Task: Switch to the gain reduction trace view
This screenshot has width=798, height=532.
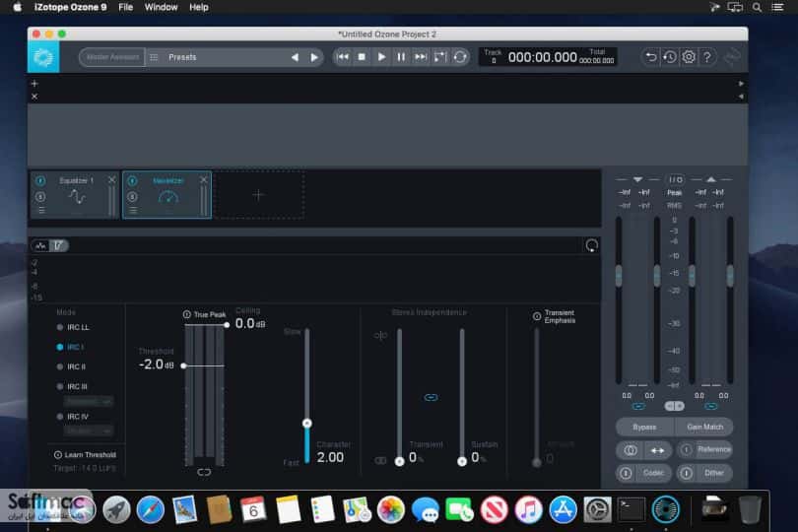Action: (x=58, y=246)
